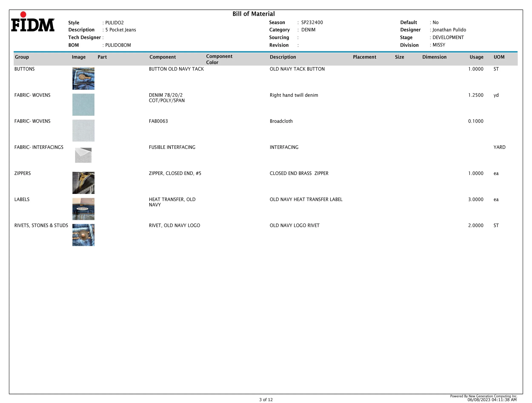Click the Component Color column header

(219, 59)
